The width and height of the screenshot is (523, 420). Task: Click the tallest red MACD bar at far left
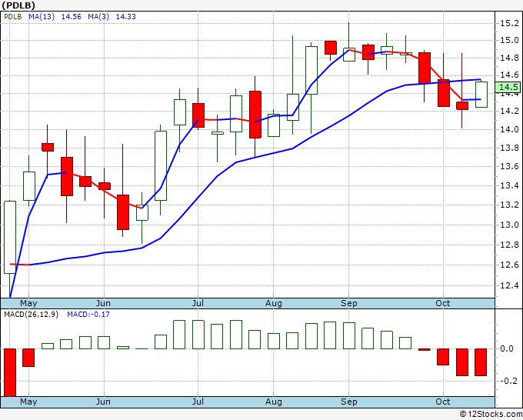coord(10,372)
